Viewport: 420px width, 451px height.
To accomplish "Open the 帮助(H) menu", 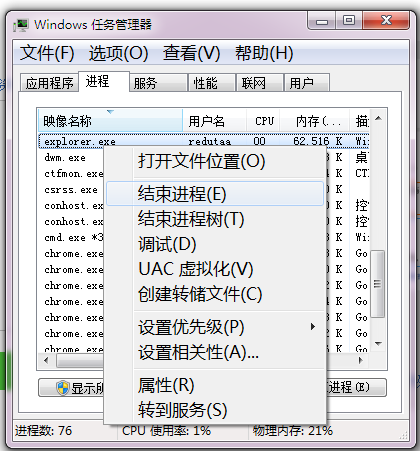I will pyautogui.click(x=264, y=53).
